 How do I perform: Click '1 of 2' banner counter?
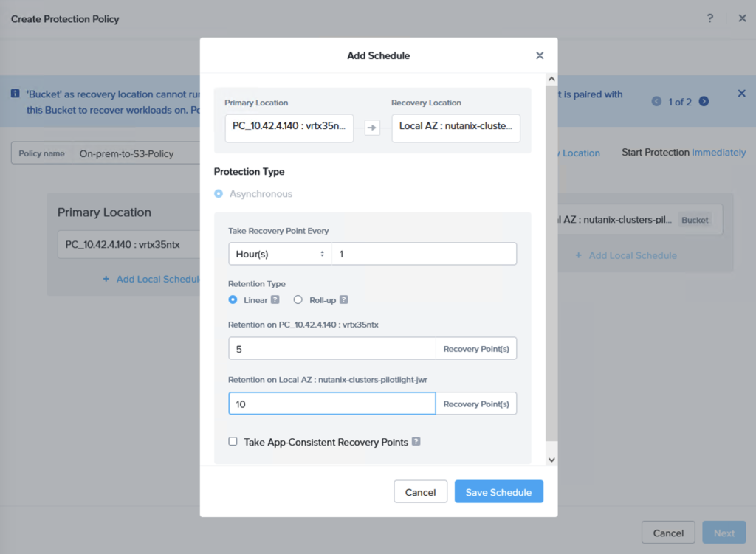pos(680,102)
